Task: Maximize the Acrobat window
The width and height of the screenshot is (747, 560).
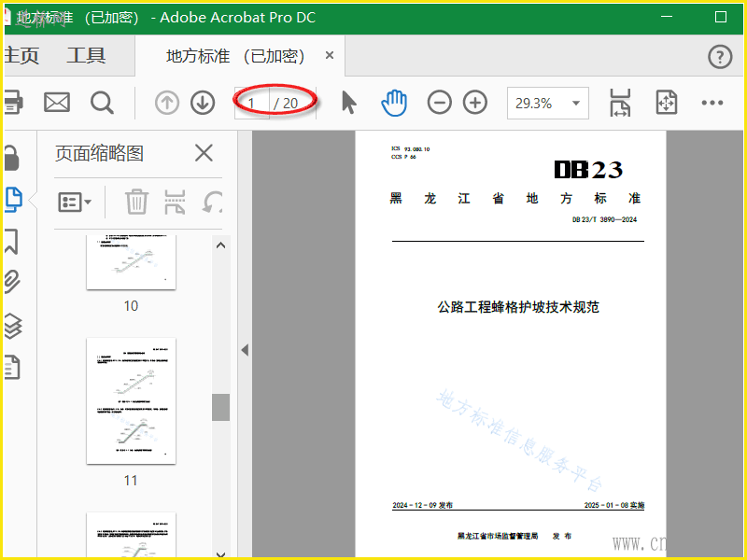Action: [x=721, y=17]
